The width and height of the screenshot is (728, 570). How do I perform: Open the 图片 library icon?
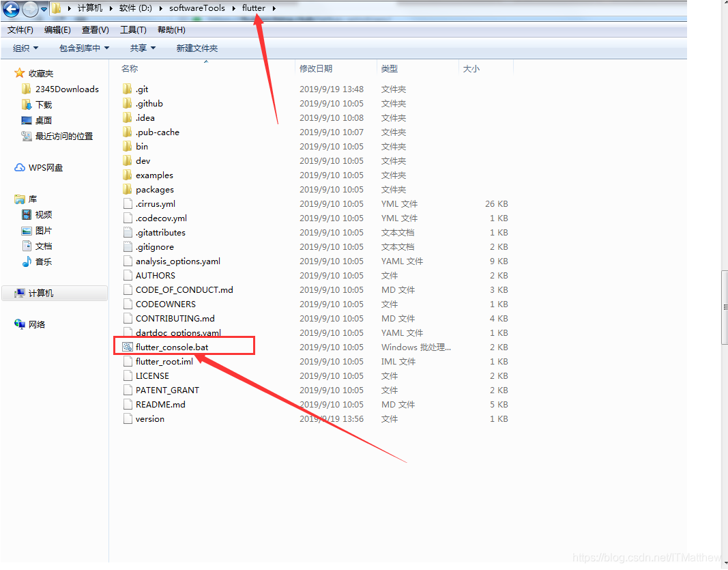(x=27, y=231)
